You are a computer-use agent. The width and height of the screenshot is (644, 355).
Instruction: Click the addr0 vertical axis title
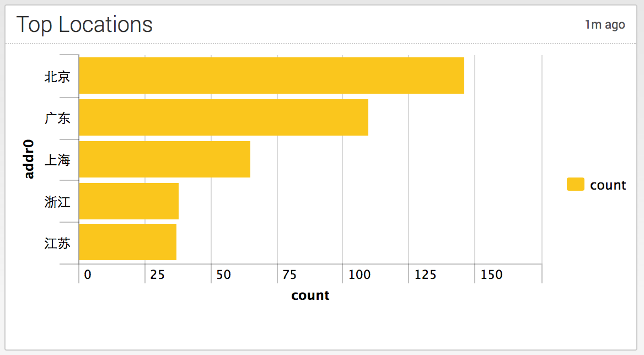29,159
